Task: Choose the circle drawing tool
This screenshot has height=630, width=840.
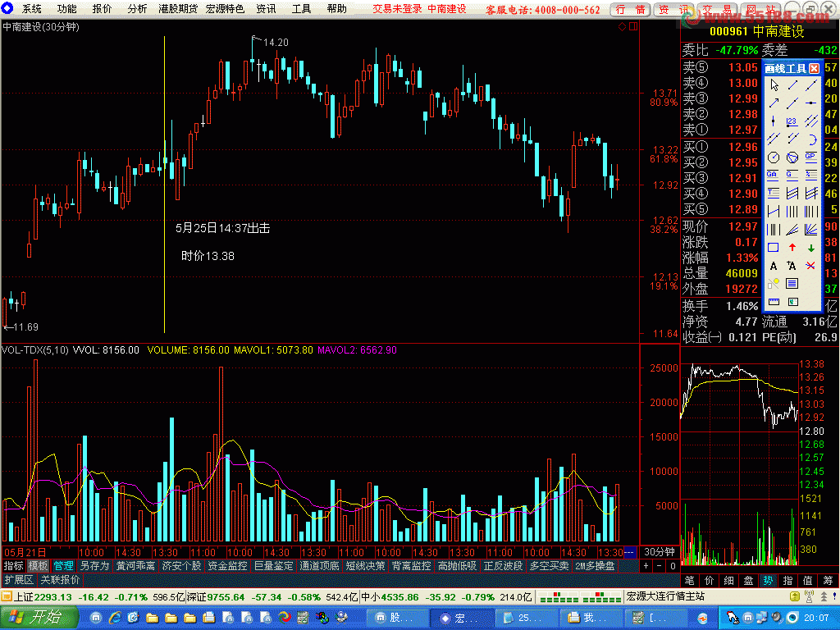Action: (x=774, y=157)
